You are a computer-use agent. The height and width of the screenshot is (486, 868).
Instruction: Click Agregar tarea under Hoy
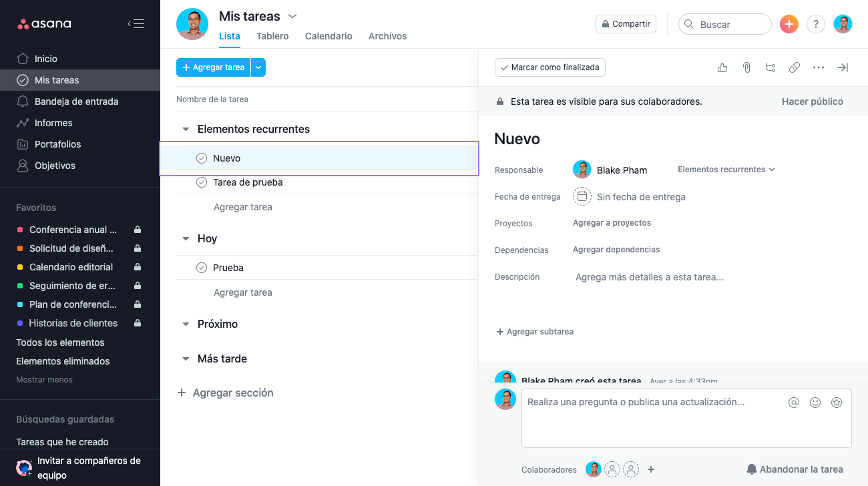tap(243, 292)
